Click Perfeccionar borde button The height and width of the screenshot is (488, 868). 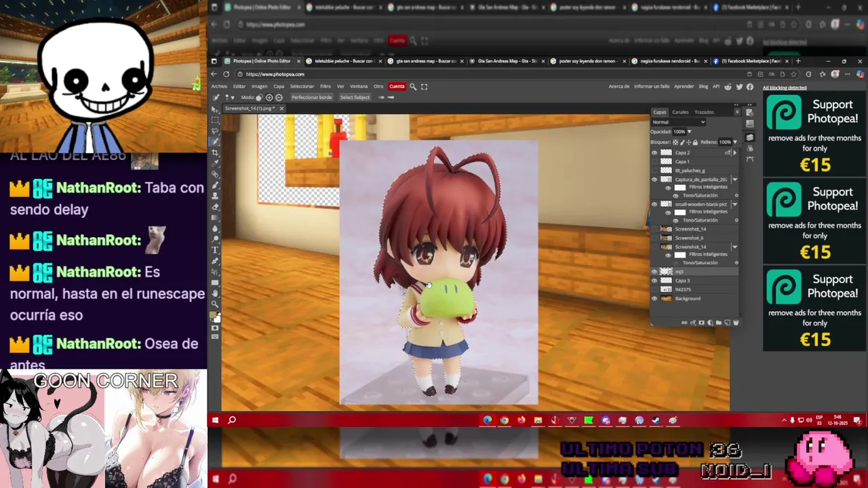(x=312, y=98)
